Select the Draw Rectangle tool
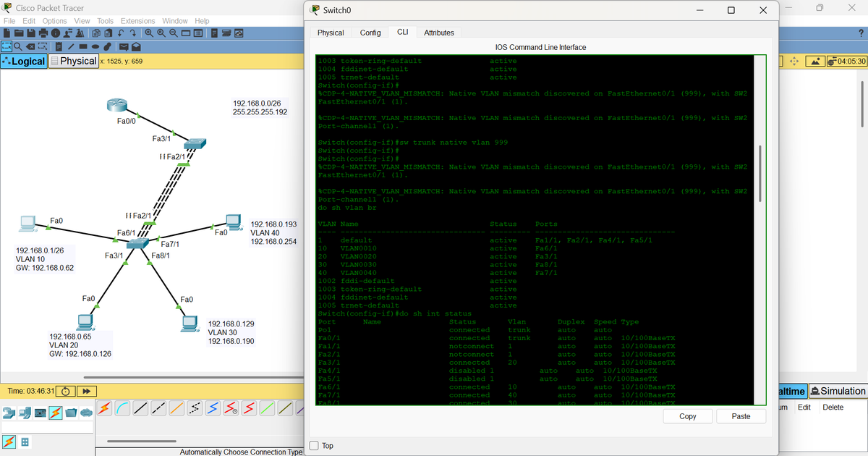 pyautogui.click(x=83, y=46)
